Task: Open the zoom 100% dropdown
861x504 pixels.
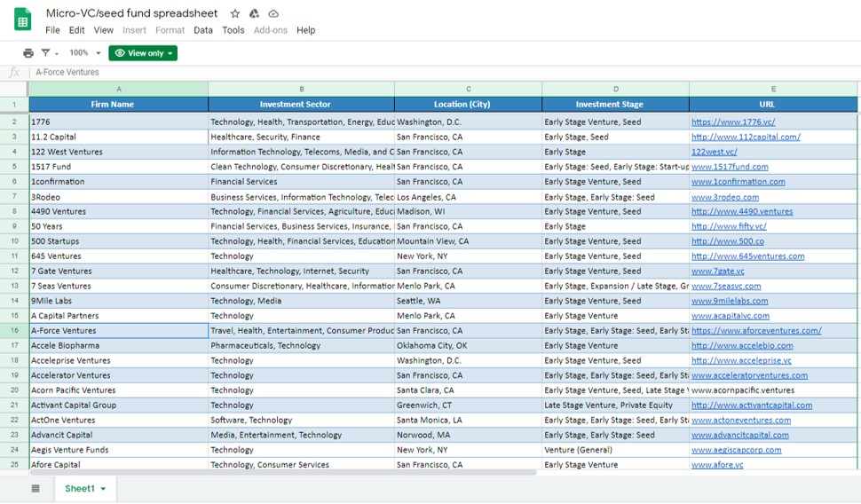Action: (x=85, y=53)
